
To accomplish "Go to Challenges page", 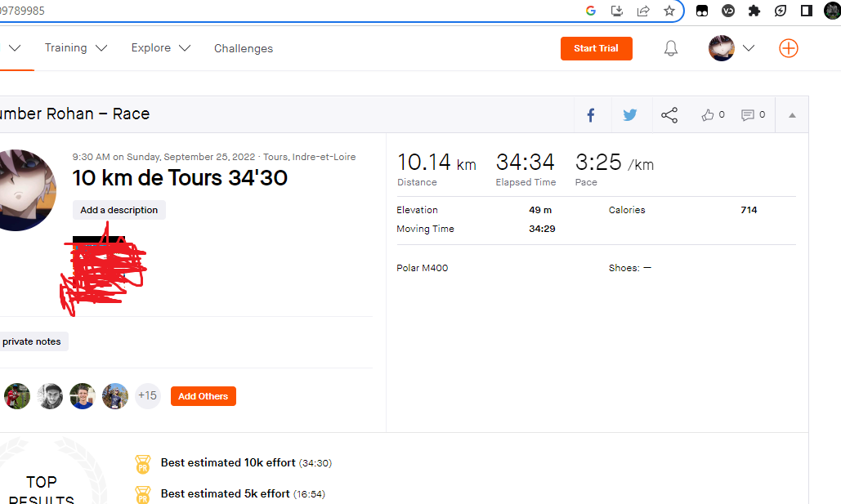I will 244,48.
